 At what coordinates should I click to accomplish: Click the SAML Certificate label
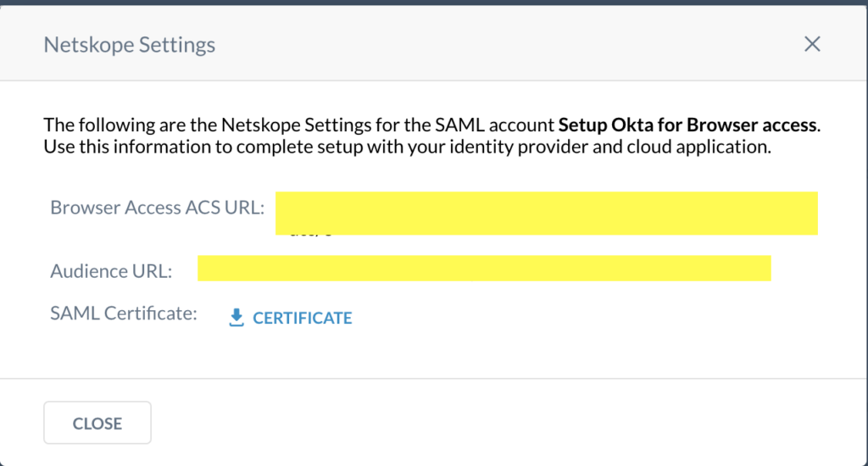[x=124, y=313]
